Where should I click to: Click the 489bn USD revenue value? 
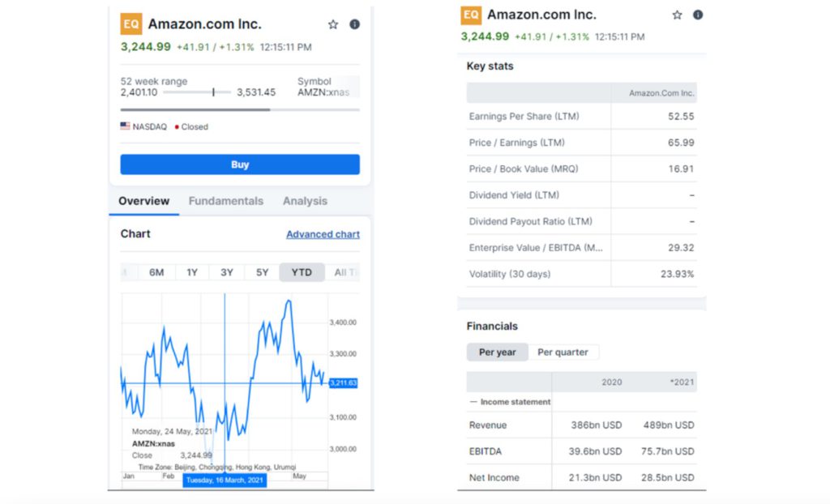pos(669,425)
